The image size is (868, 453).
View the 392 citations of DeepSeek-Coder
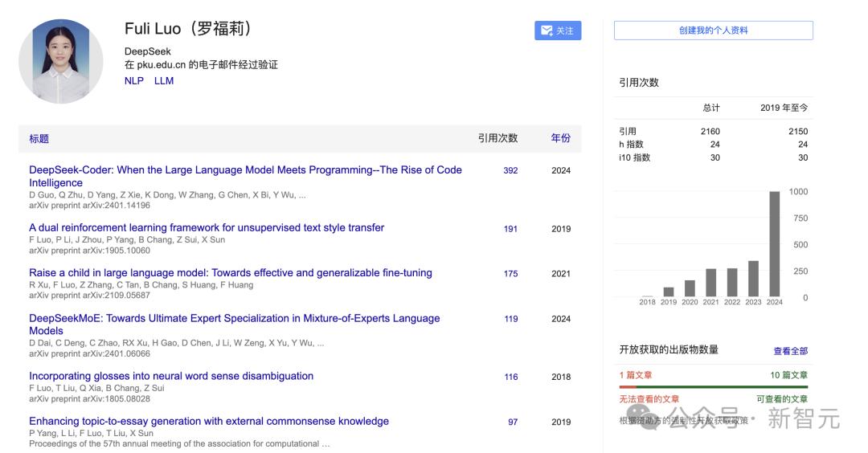510,171
